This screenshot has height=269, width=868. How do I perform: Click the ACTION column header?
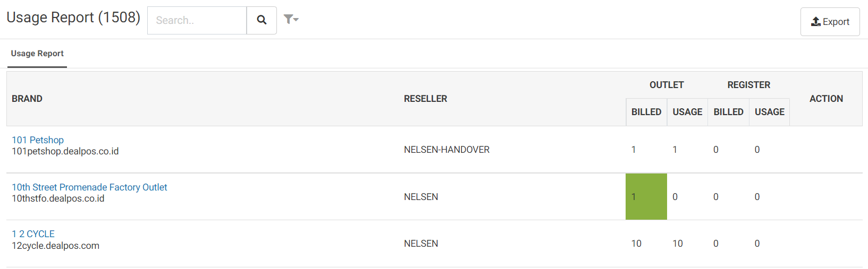(826, 99)
